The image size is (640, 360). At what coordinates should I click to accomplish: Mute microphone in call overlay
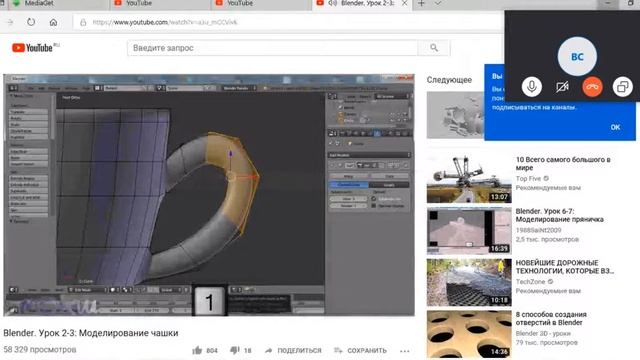click(531, 87)
